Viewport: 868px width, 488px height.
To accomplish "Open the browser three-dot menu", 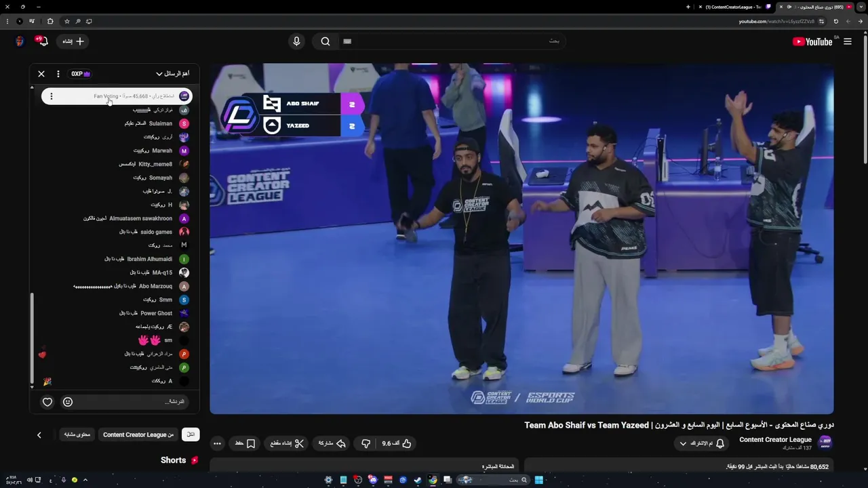I will click(x=7, y=21).
